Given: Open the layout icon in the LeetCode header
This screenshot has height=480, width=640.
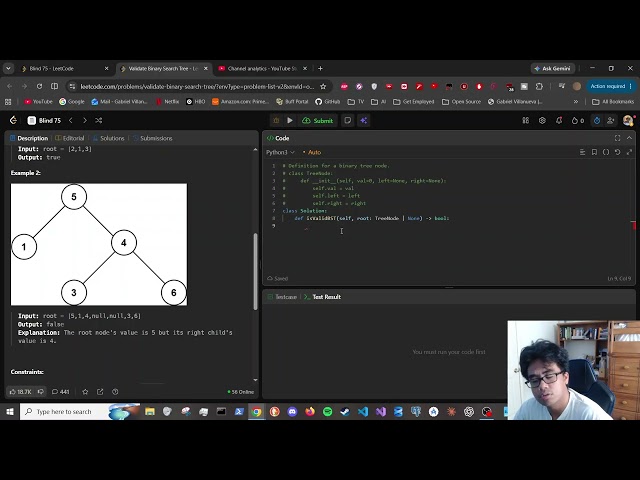Looking at the screenshot, I should tap(526, 120).
